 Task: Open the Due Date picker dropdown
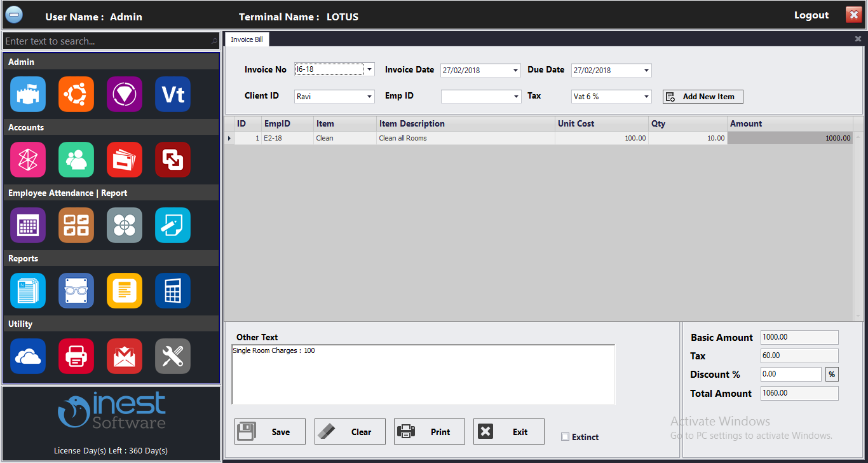click(x=646, y=71)
